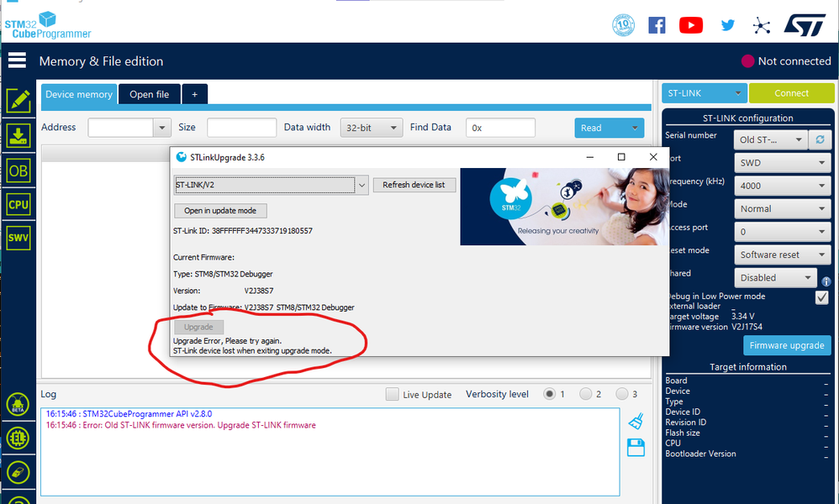Open CPU panel icon

point(18,205)
